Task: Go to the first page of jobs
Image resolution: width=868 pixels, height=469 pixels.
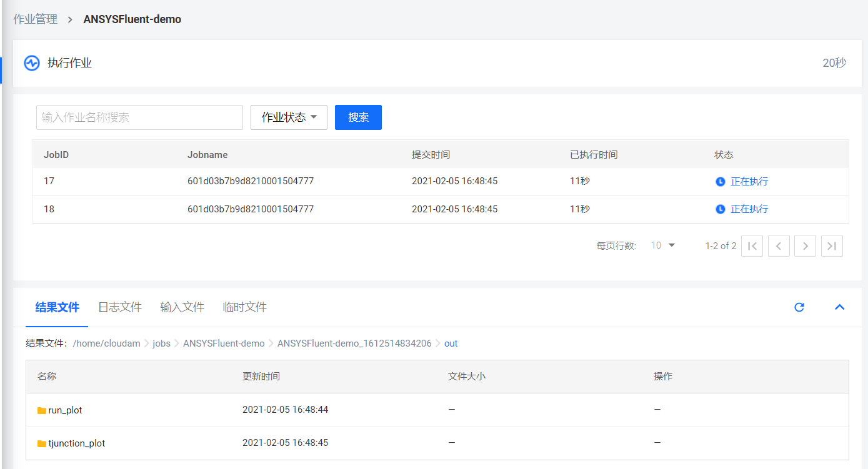Action: [752, 246]
